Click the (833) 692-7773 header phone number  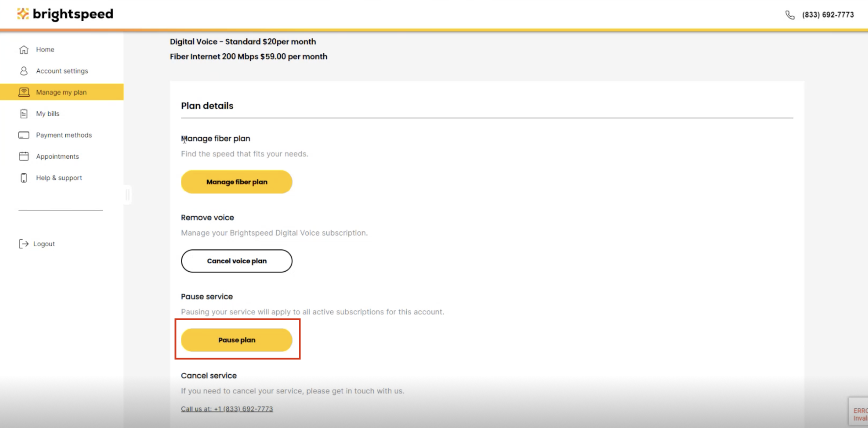(828, 15)
